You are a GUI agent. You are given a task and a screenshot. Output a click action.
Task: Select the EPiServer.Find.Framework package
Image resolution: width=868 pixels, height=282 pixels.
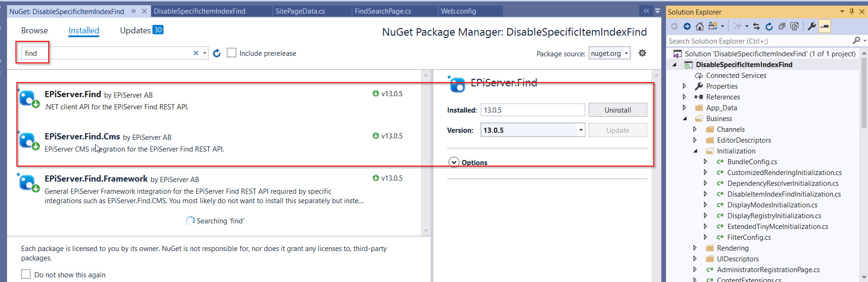pos(187,188)
